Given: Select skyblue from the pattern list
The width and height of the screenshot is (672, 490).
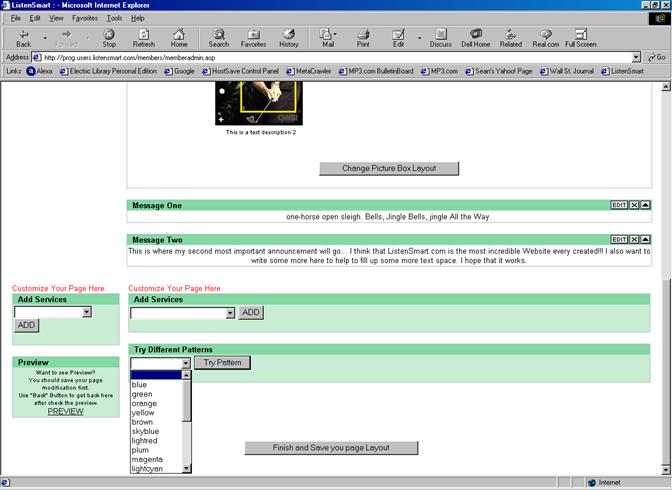Looking at the screenshot, I should tap(146, 431).
